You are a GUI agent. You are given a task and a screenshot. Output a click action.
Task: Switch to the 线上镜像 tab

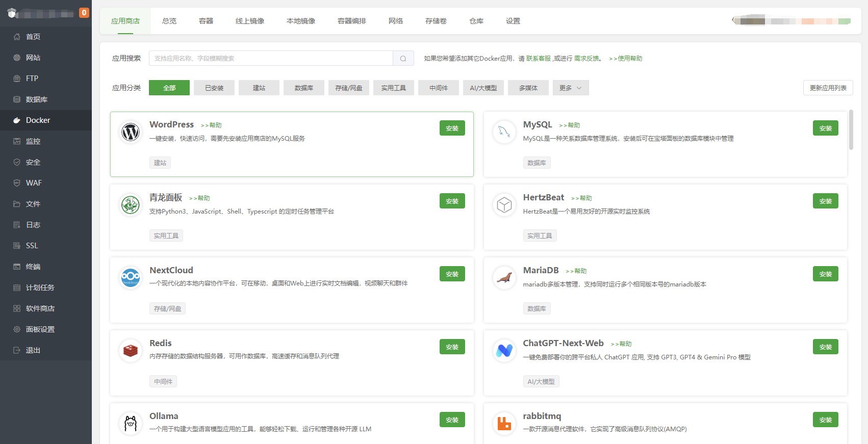click(x=250, y=21)
